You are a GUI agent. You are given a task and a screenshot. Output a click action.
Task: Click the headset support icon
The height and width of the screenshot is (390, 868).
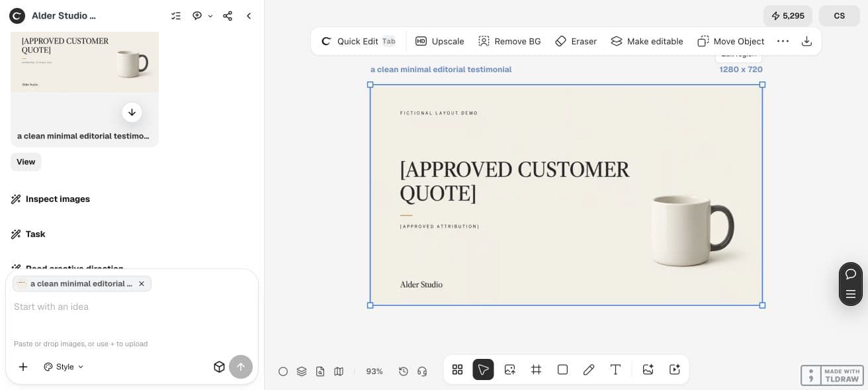[x=422, y=371]
